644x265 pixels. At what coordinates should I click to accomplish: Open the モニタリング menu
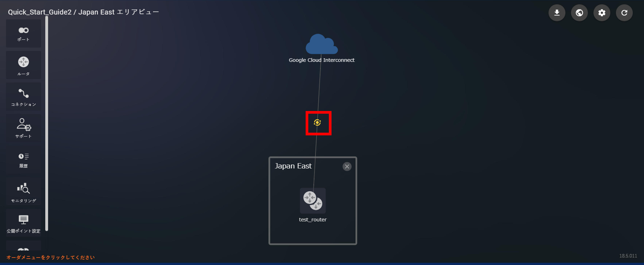click(x=24, y=191)
